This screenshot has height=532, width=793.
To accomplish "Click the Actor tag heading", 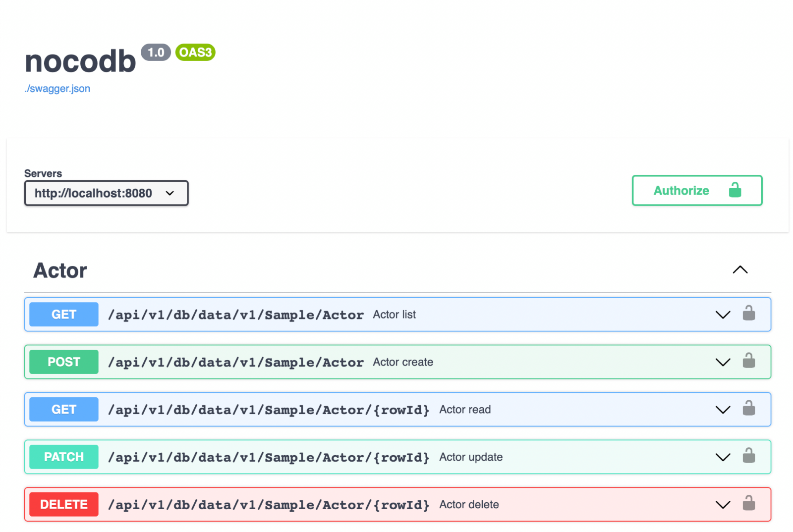I will [60, 270].
